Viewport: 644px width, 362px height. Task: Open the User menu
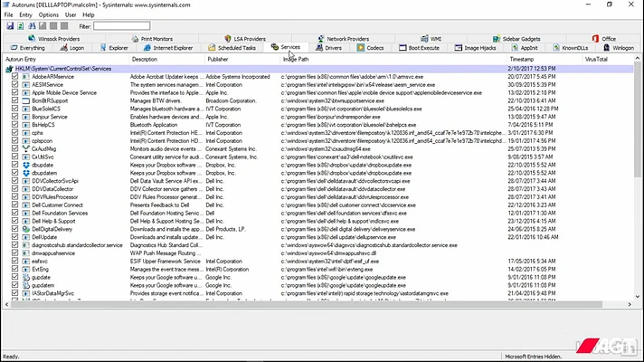71,14
